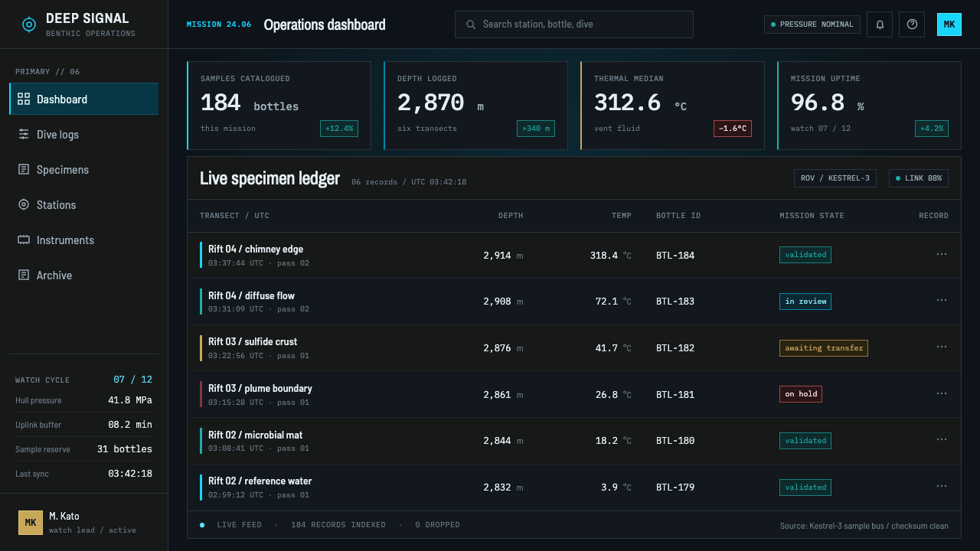Screen dimensions: 980x551
Task: Click the Mission State column header
Action: click(812, 216)
